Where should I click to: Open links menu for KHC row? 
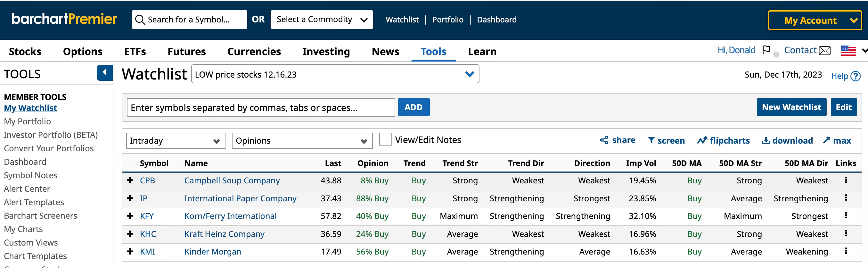click(846, 233)
